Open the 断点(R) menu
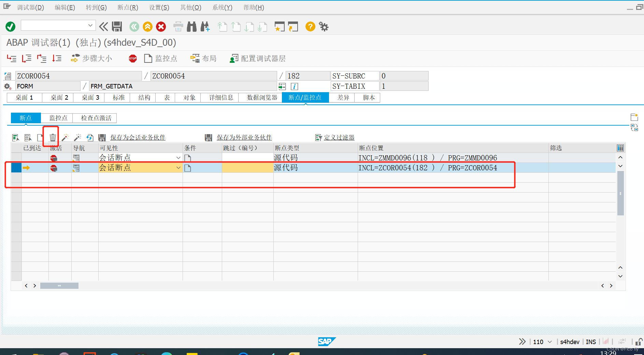 point(127,7)
